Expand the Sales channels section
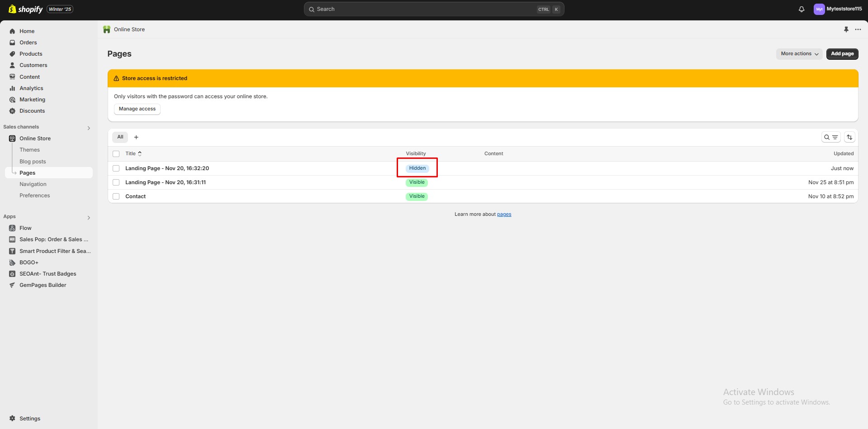The height and width of the screenshot is (429, 868). coord(89,128)
